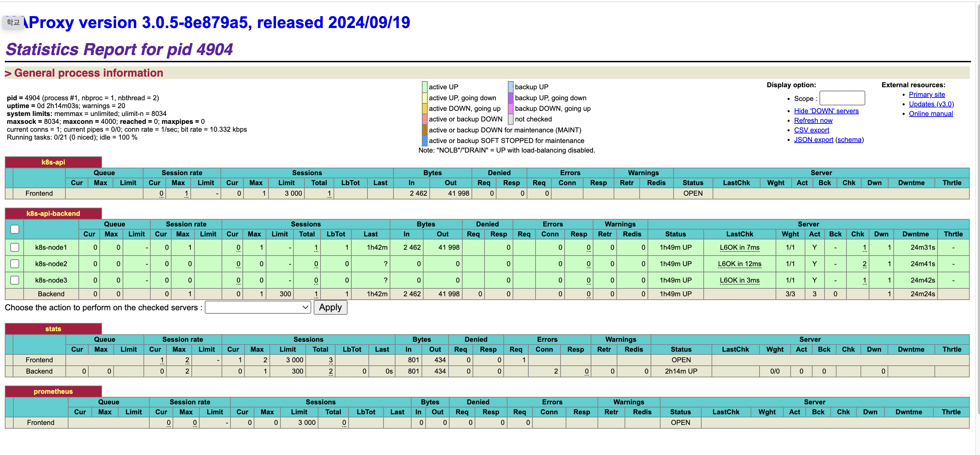This screenshot has height=455, width=980.
Task: Click the prometheus proxy title
Action: click(53, 391)
